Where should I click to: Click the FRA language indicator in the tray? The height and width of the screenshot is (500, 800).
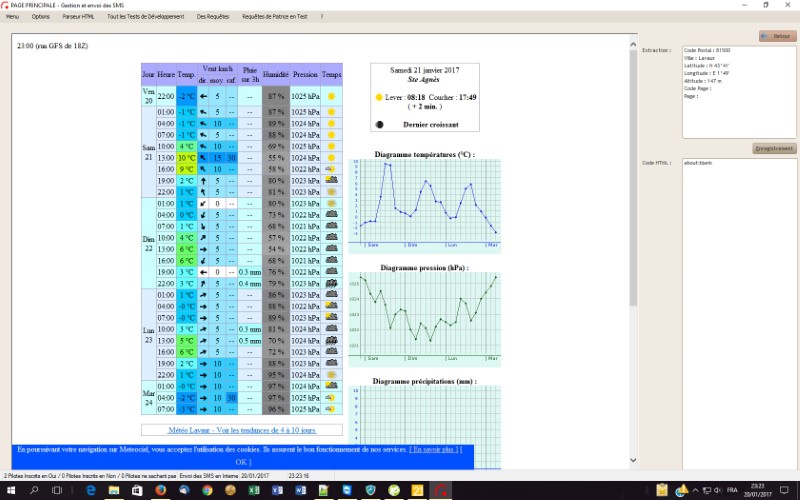732,490
